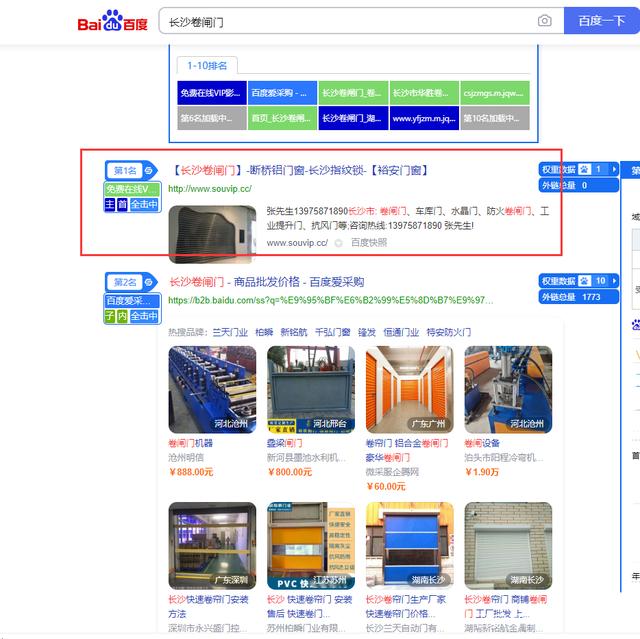Open PVC yellow door image 江苏苏州

coord(311,546)
